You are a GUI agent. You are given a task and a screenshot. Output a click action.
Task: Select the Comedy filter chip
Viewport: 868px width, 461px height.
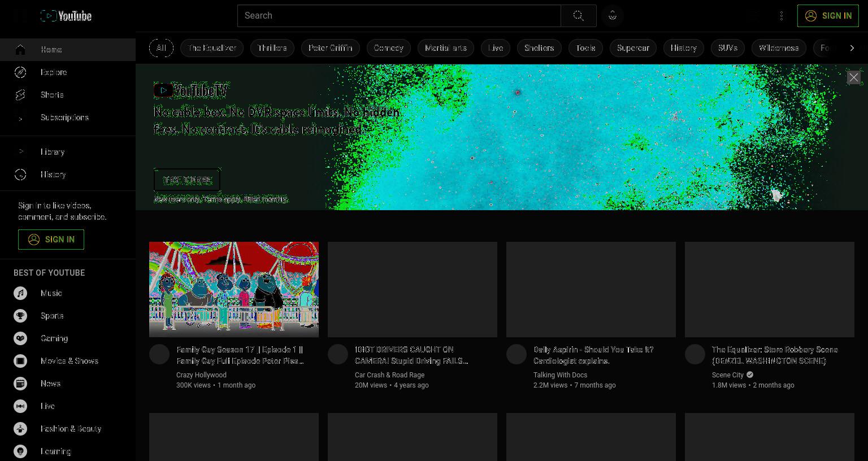389,48
